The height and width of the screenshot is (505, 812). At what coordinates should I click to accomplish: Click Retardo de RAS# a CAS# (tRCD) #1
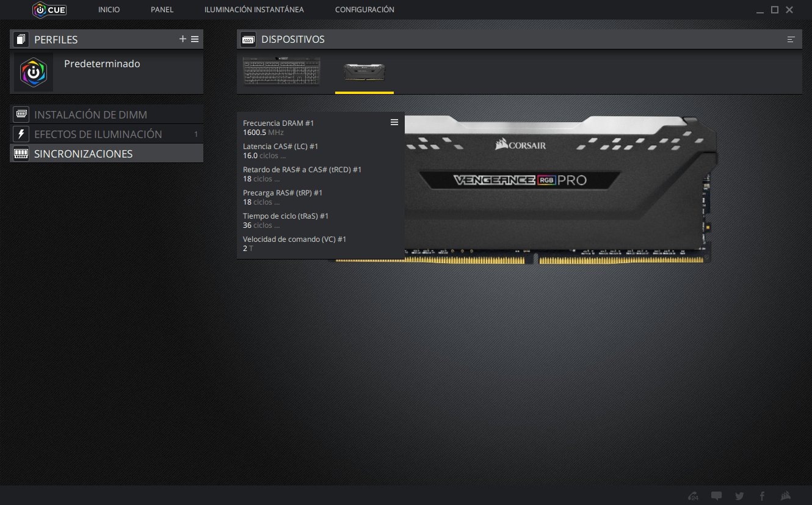302,170
